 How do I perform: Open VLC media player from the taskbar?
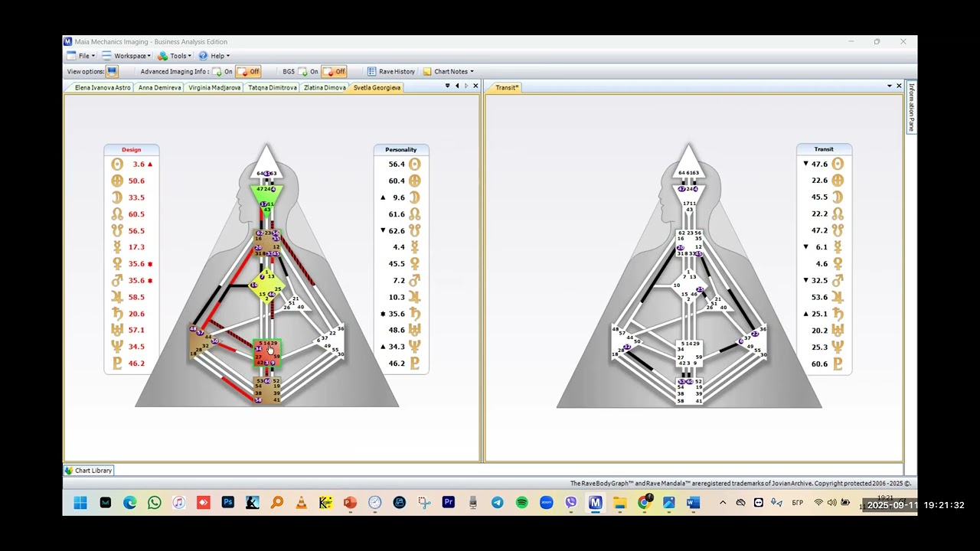pos(301,503)
